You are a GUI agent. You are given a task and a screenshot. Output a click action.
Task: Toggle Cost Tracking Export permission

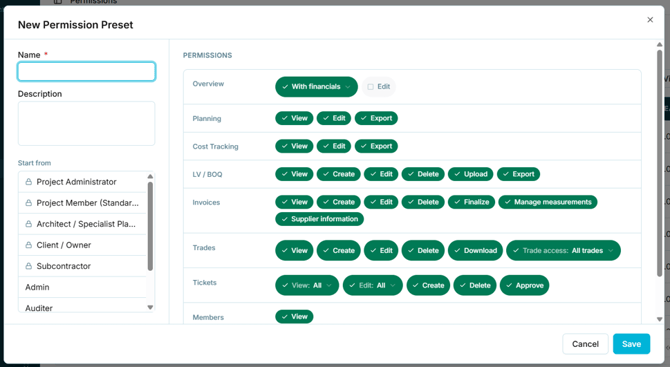[376, 146]
